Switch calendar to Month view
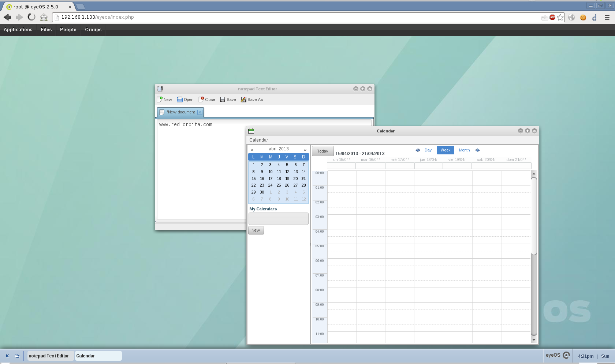Viewport: 615px width, 364px height. coord(464,150)
